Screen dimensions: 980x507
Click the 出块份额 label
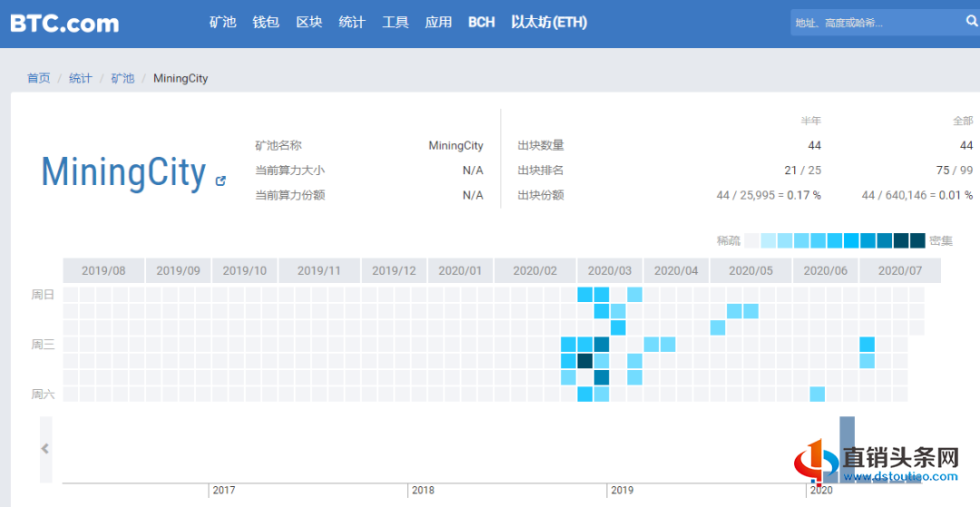tap(541, 195)
